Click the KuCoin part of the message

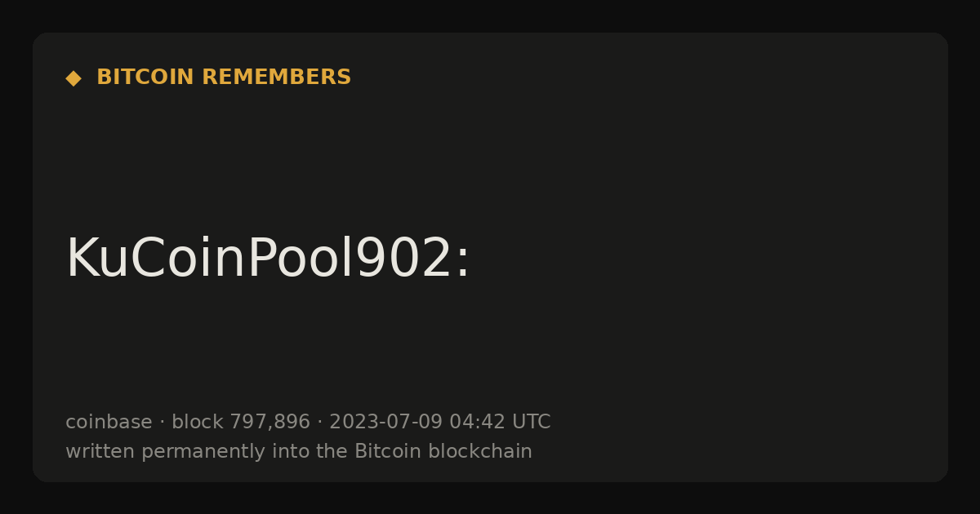(x=156, y=259)
